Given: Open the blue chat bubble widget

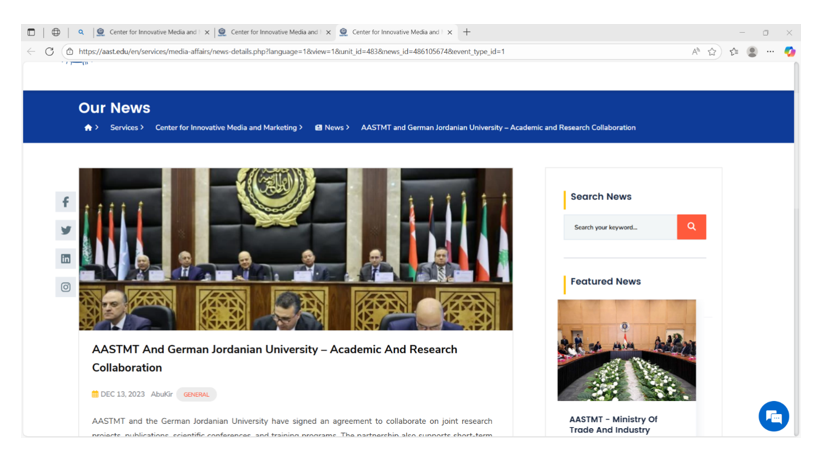Looking at the screenshot, I should (x=773, y=416).
